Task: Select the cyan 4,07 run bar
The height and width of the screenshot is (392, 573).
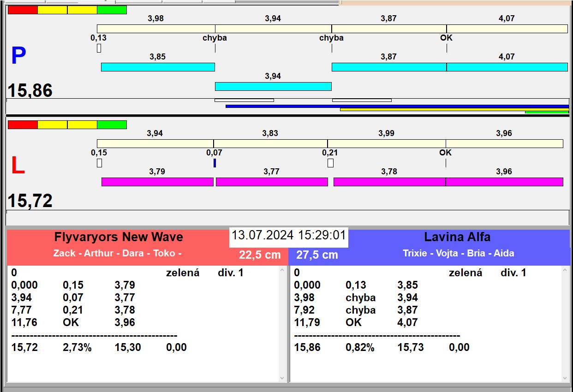Action: point(507,67)
